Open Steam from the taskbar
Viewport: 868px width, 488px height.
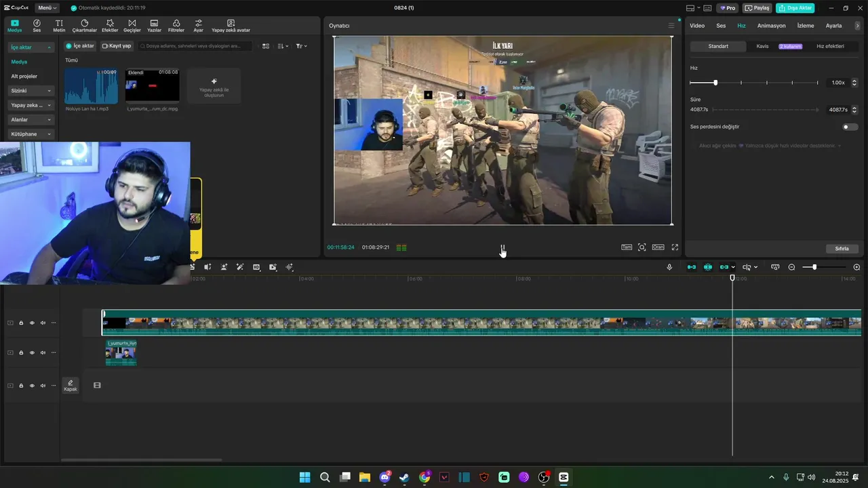(x=404, y=477)
